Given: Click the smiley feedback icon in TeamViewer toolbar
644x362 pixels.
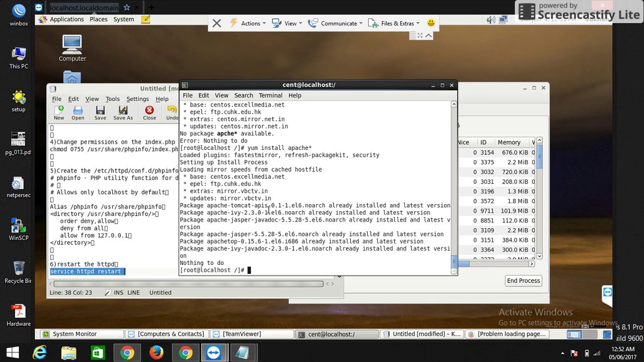Looking at the screenshot, I should pos(431,23).
